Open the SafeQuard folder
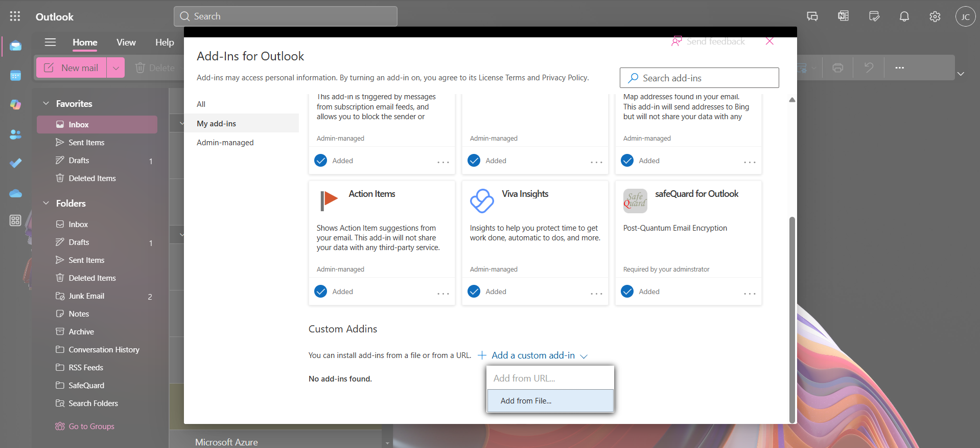980x448 pixels. click(97, 385)
